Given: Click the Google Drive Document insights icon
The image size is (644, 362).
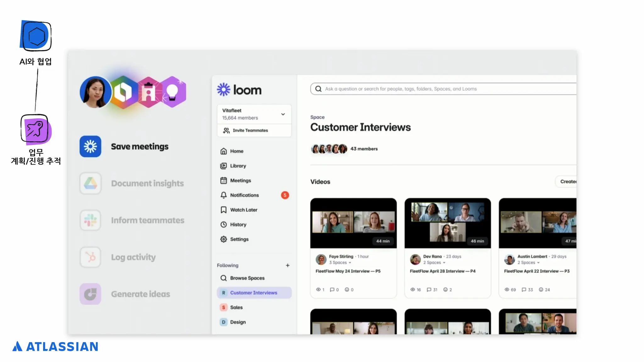Looking at the screenshot, I should click(x=90, y=183).
